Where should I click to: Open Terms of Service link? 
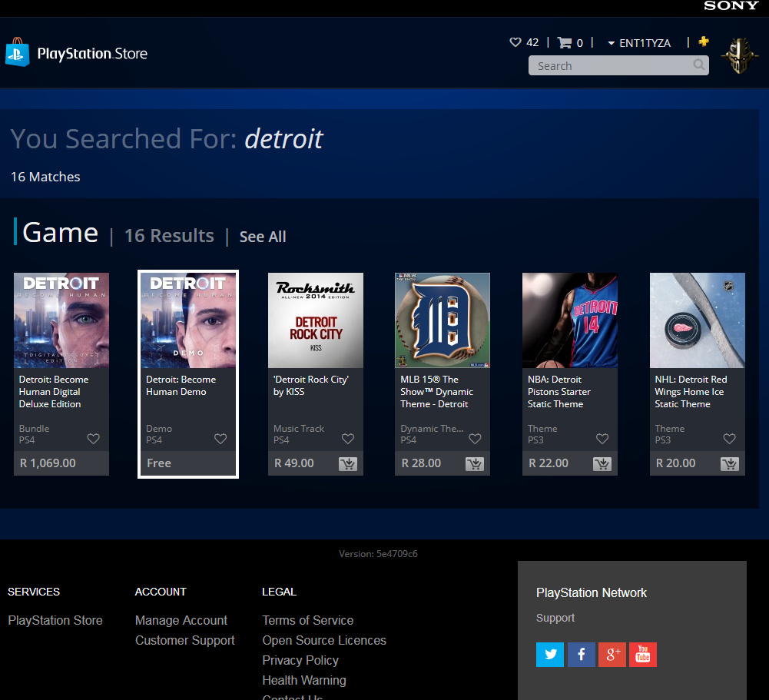307,621
